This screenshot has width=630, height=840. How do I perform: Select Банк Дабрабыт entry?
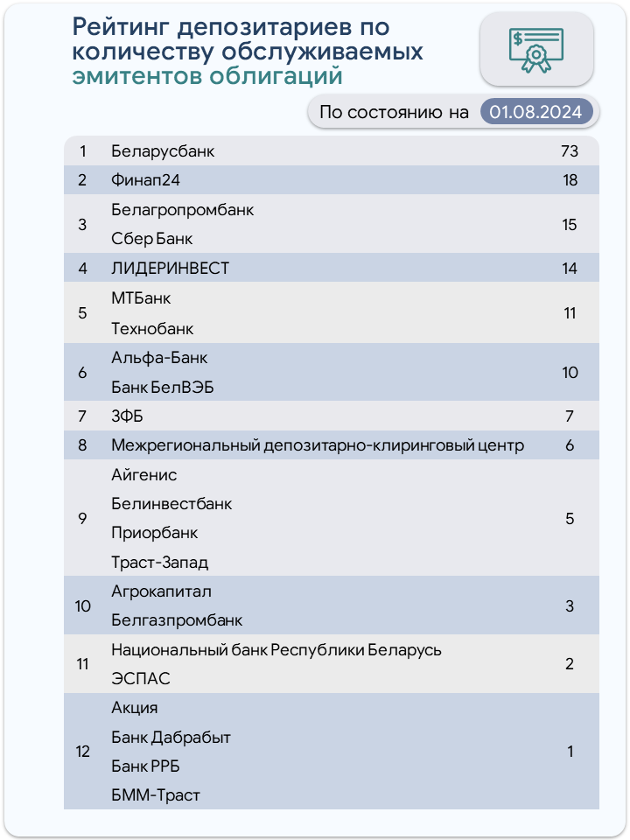tap(171, 738)
